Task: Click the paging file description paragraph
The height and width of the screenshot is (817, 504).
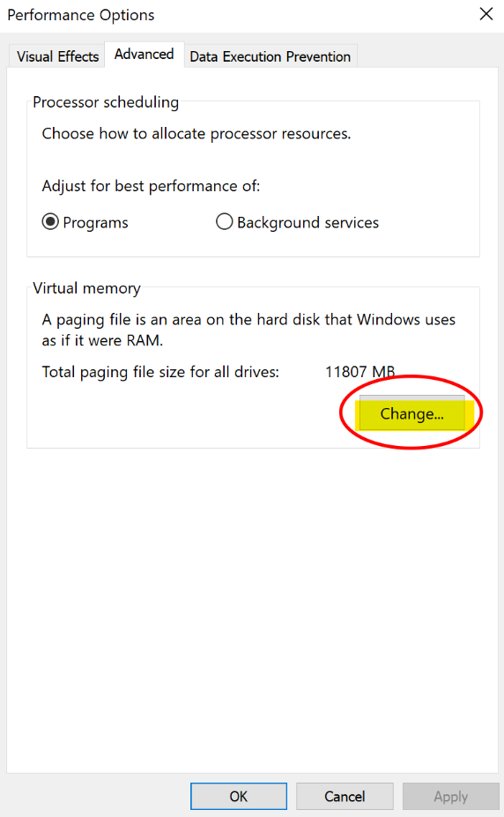Action: 248,330
